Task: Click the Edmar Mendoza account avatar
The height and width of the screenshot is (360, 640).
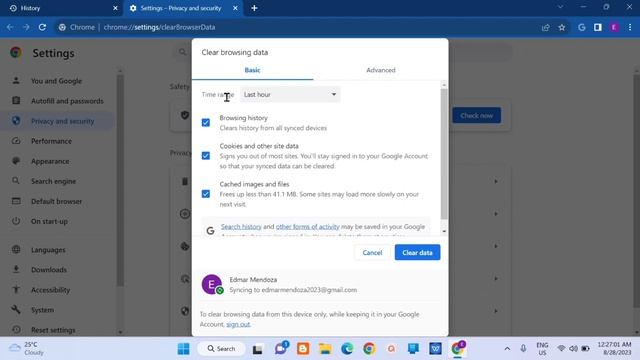Action: coord(212,284)
